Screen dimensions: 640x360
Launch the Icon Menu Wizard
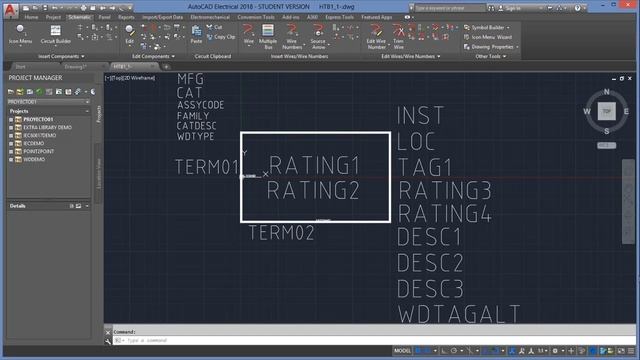click(x=487, y=37)
